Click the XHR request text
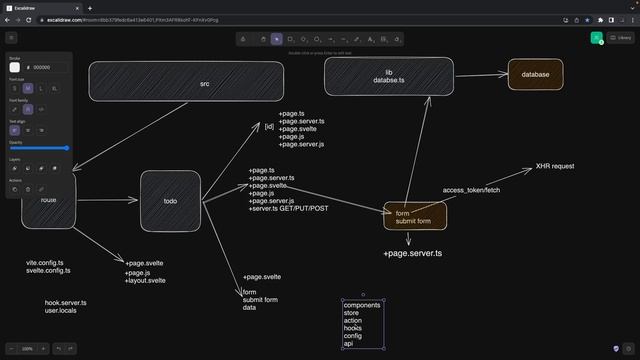Screen dimensions: 640x360 [555, 166]
